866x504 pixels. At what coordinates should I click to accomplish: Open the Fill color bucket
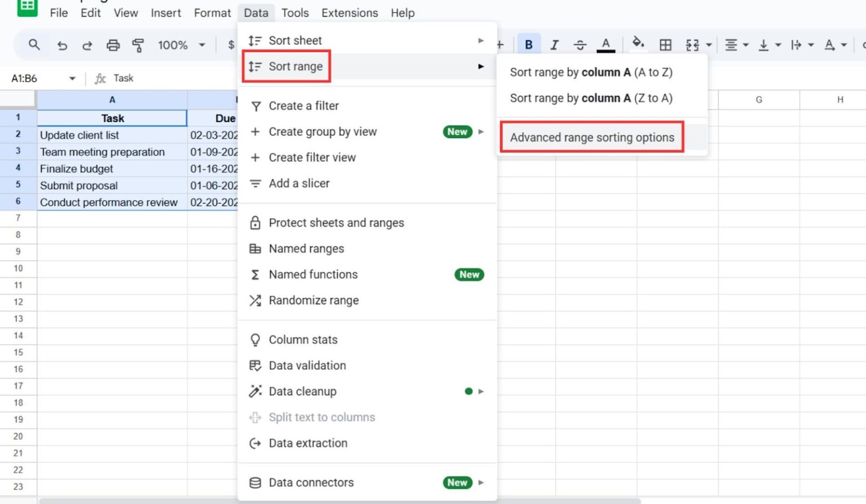(x=638, y=45)
